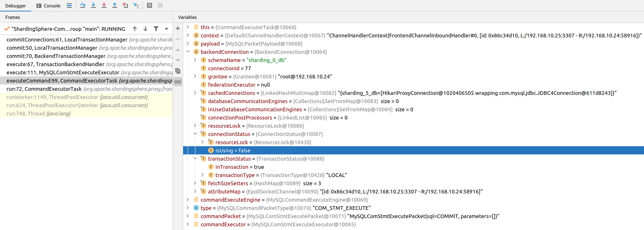The width and height of the screenshot is (644, 230).
Task: Click the duplicate watch copy icon
Action: click(178, 71)
